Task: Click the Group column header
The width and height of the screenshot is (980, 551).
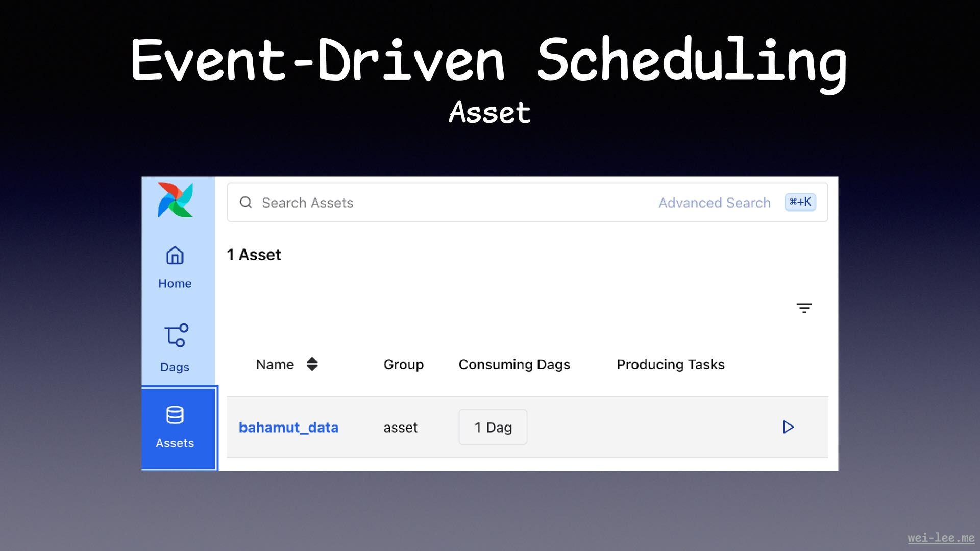Action: point(403,364)
